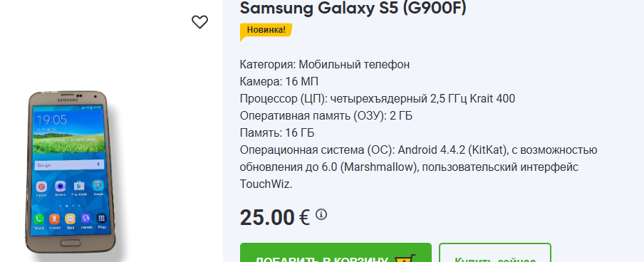This screenshot has width=644, height=262.
Task: Click the home button on pictured phone
Action: tap(71, 243)
